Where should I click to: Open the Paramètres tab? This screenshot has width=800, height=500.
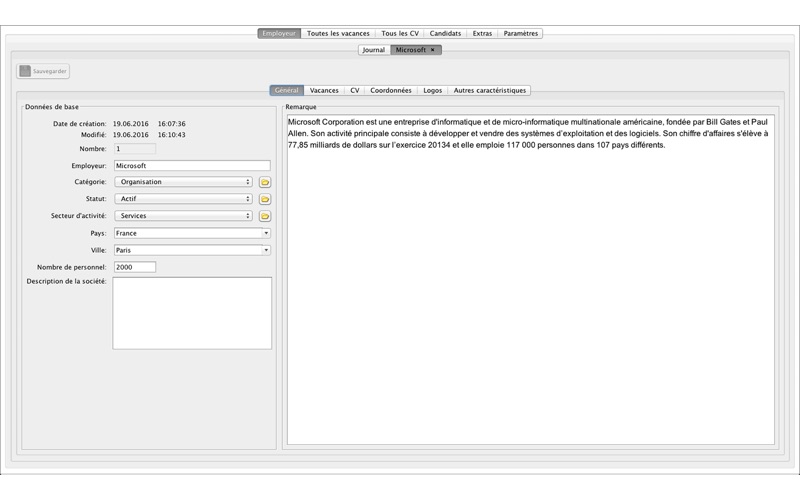520,34
